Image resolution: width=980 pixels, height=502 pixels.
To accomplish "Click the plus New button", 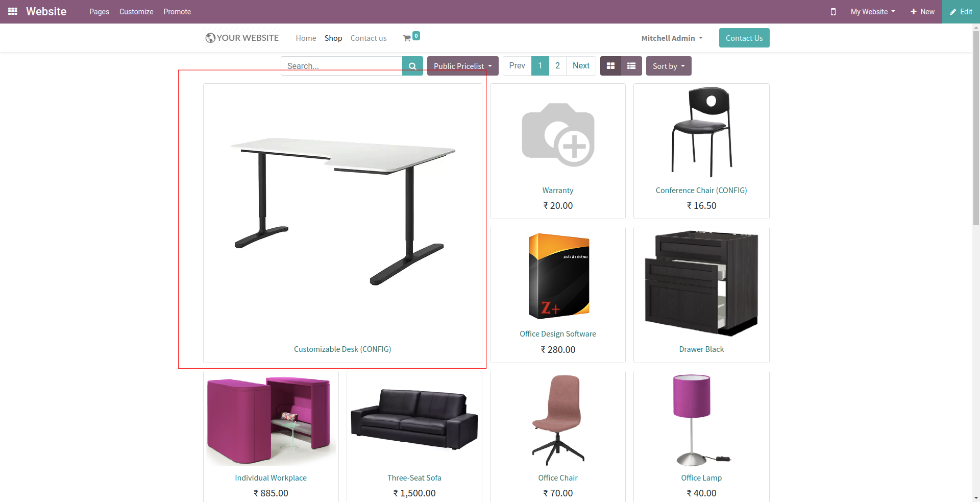I will tap(922, 12).
